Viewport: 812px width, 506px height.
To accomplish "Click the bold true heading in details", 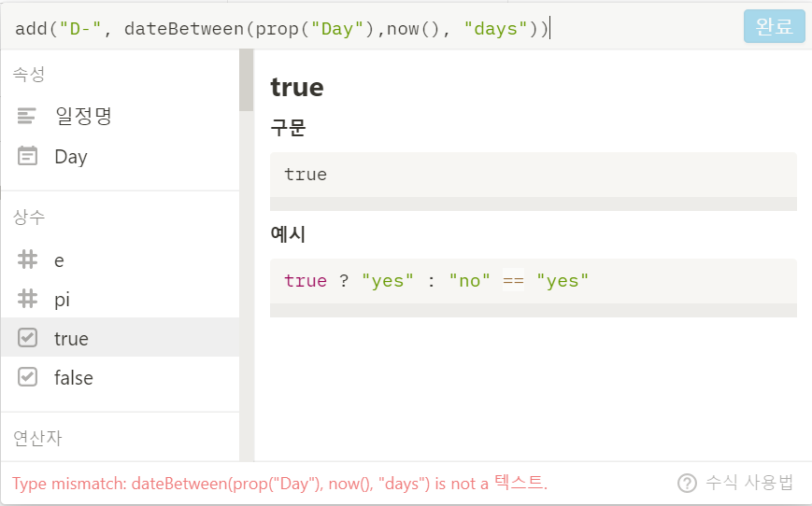I will pyautogui.click(x=297, y=87).
